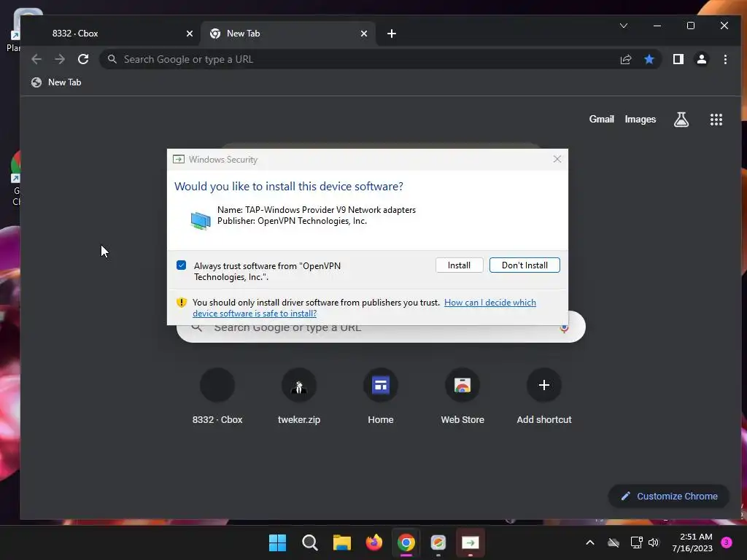The height and width of the screenshot is (560, 747).
Task: Open the Windows Start menu
Action: [x=277, y=542]
